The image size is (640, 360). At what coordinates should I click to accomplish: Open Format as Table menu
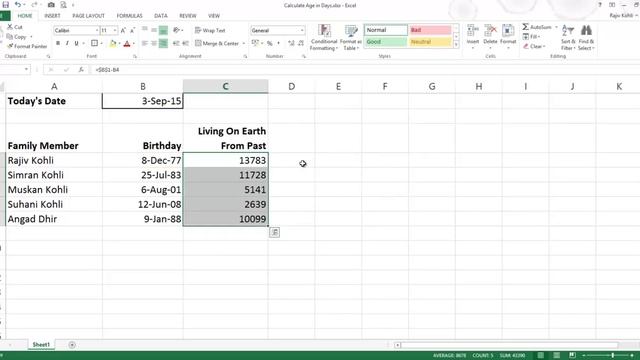point(351,38)
